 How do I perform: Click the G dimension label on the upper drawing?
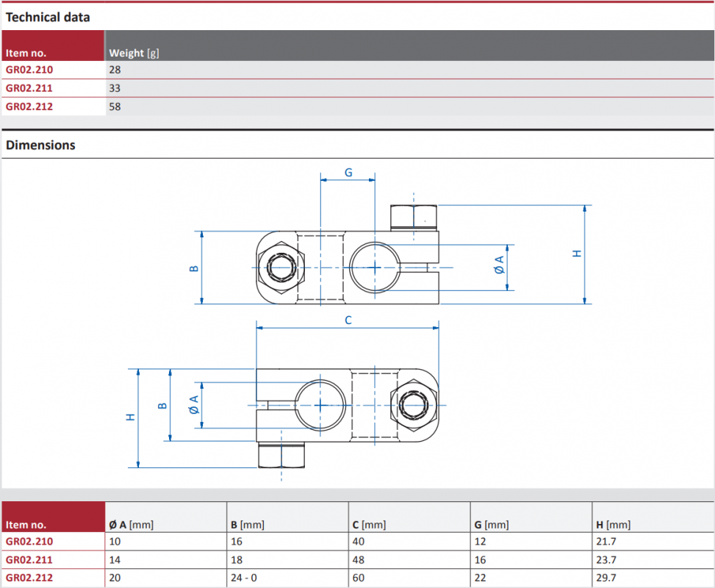point(348,173)
